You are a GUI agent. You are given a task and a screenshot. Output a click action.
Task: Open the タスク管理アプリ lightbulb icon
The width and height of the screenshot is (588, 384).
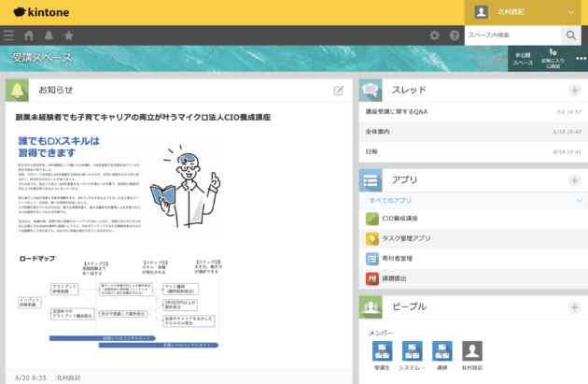372,239
